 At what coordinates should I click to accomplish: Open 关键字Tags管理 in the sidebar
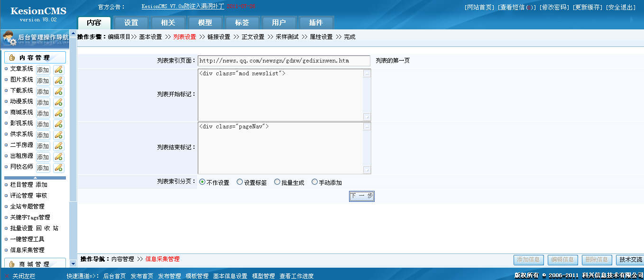[30, 217]
